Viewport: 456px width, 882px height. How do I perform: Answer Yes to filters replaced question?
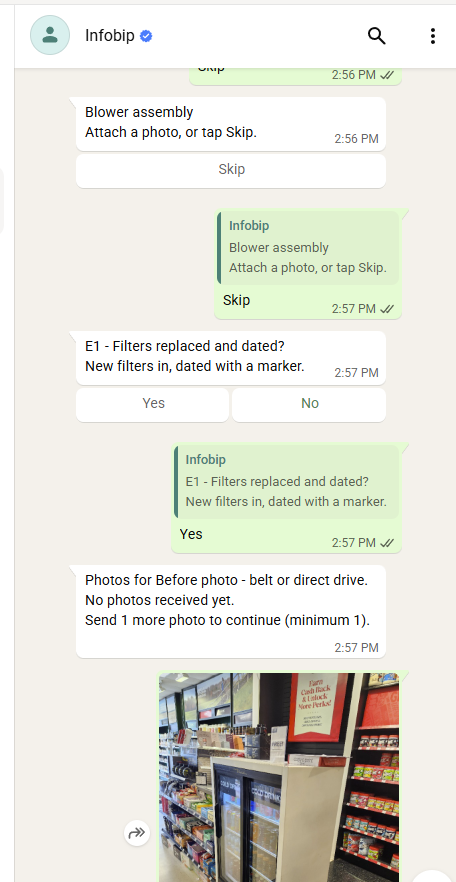point(153,404)
